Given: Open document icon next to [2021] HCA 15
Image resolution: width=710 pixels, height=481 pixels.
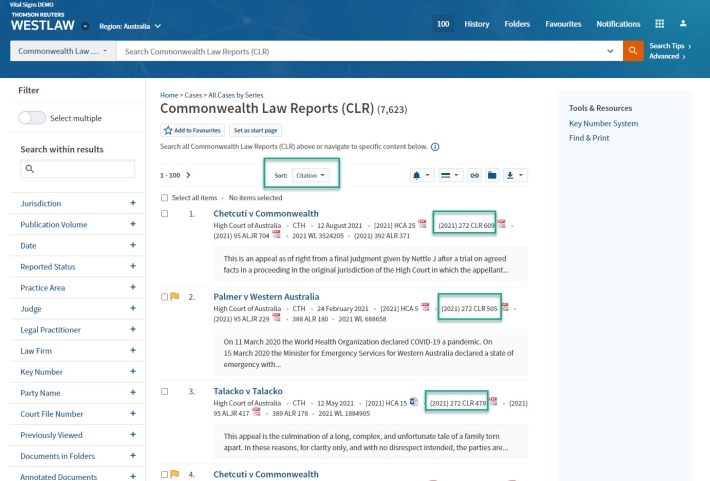Looking at the screenshot, I should pyautogui.click(x=413, y=402).
